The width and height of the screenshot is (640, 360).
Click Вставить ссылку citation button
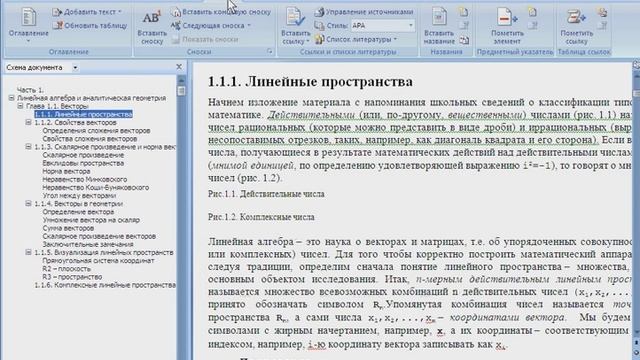click(x=296, y=27)
